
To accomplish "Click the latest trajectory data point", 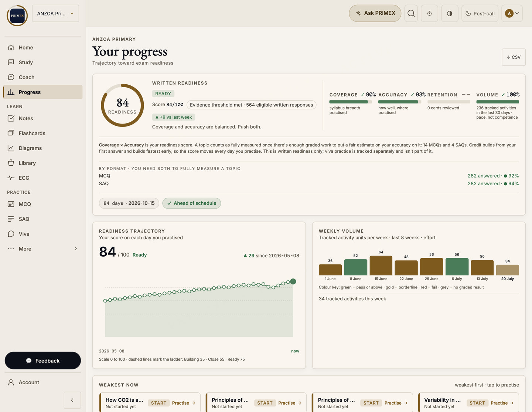I will point(293,281).
